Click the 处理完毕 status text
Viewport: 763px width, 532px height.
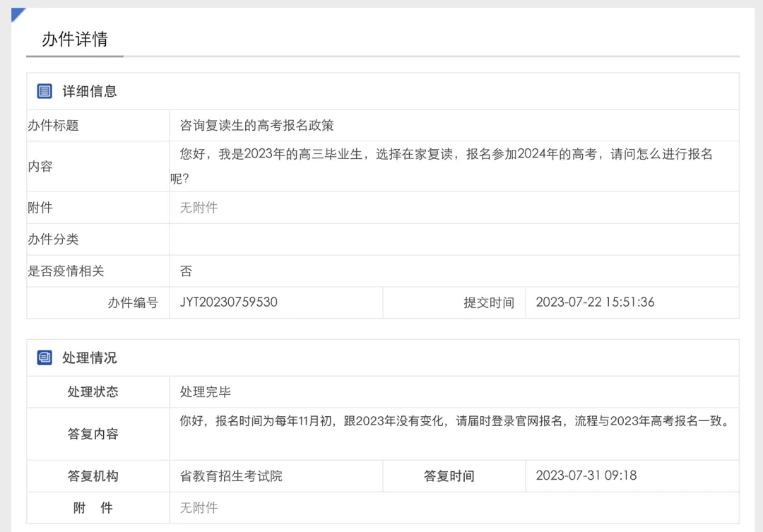click(205, 392)
